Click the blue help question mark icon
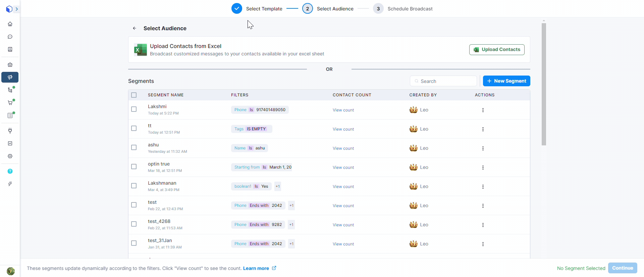This screenshot has width=644, height=277. pos(10,171)
